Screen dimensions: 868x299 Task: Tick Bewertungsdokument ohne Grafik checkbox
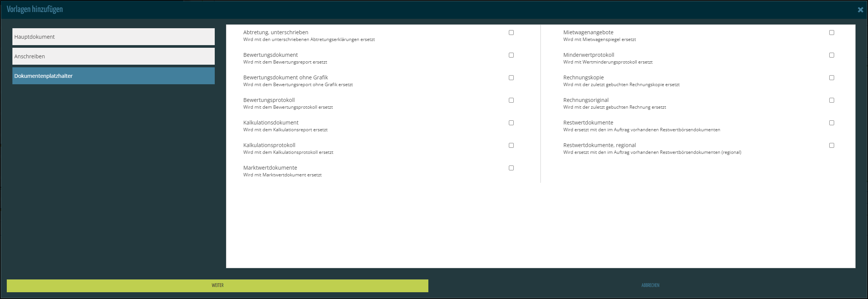pyautogui.click(x=511, y=78)
